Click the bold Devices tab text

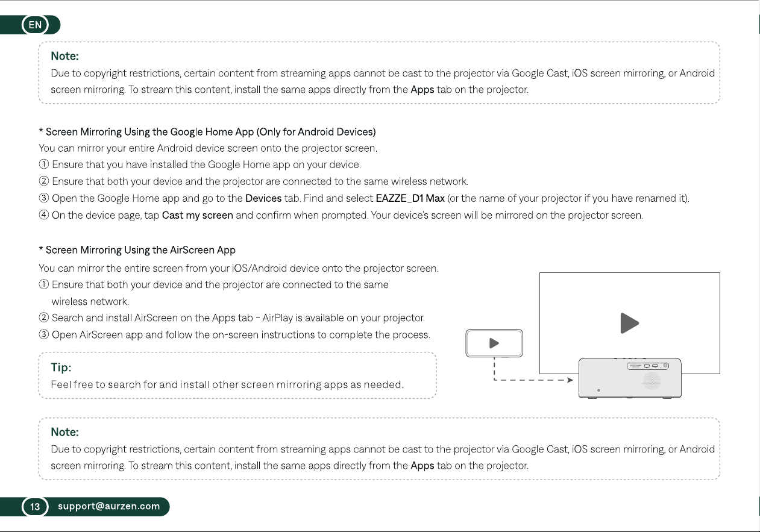[263, 198]
